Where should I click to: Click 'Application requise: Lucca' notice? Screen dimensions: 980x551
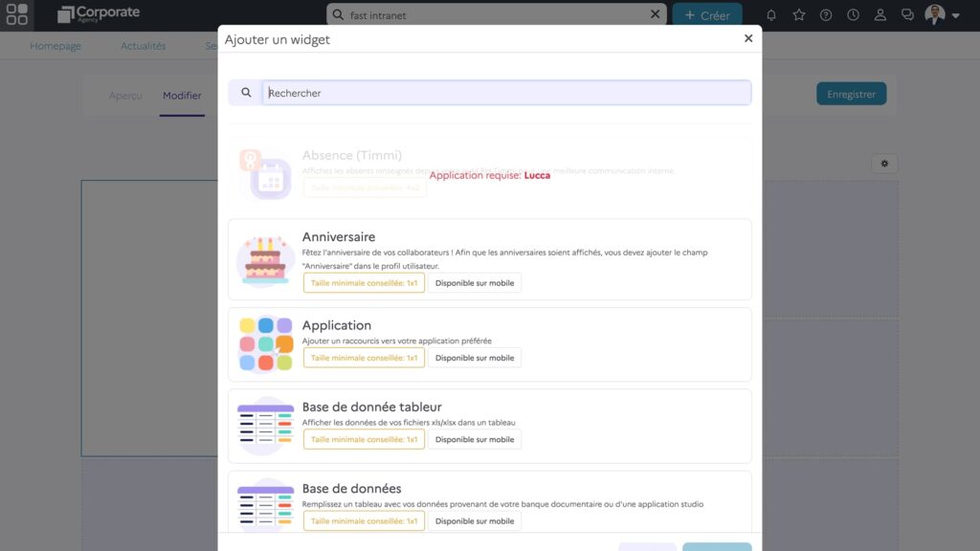(x=489, y=176)
